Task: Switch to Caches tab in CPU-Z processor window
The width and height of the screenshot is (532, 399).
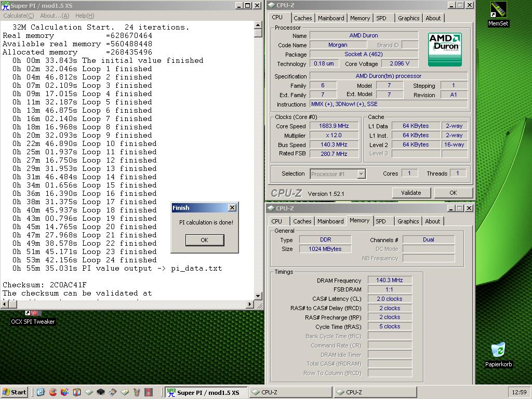Action: click(x=303, y=18)
